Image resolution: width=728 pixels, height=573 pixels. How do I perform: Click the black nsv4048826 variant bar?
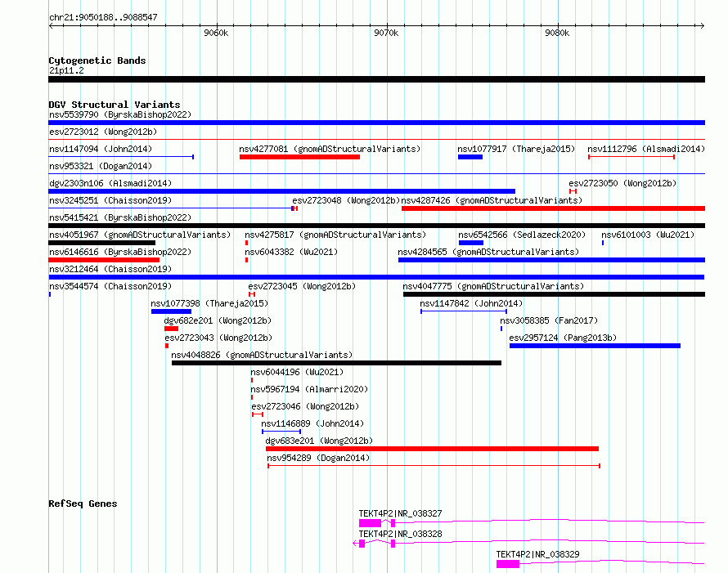337,363
